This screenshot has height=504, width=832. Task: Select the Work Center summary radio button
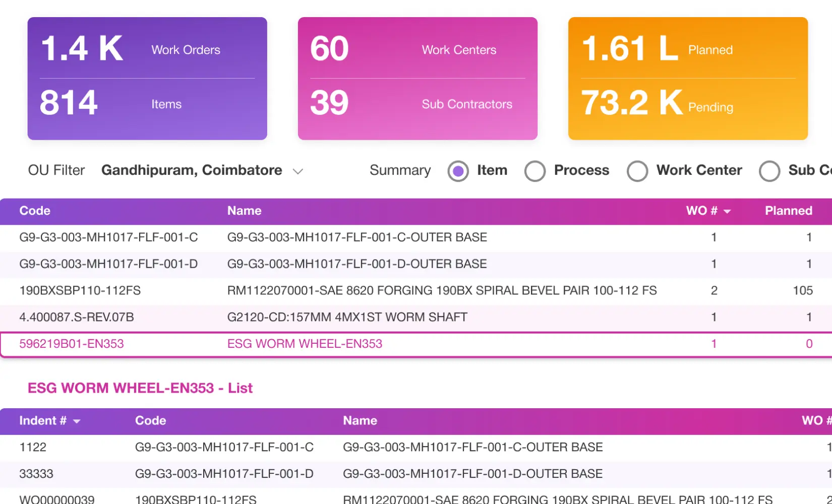click(637, 171)
